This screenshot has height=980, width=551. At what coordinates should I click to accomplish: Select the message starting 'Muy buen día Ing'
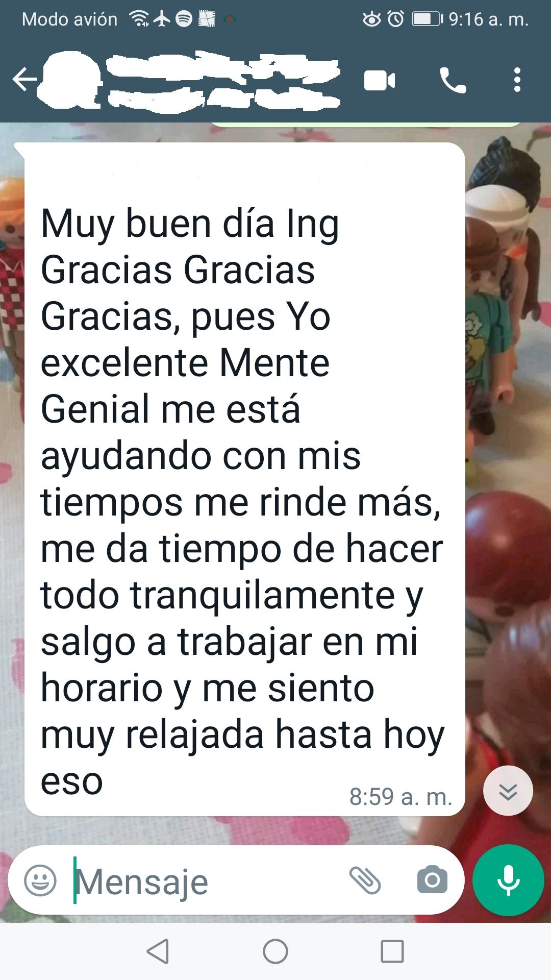244,479
